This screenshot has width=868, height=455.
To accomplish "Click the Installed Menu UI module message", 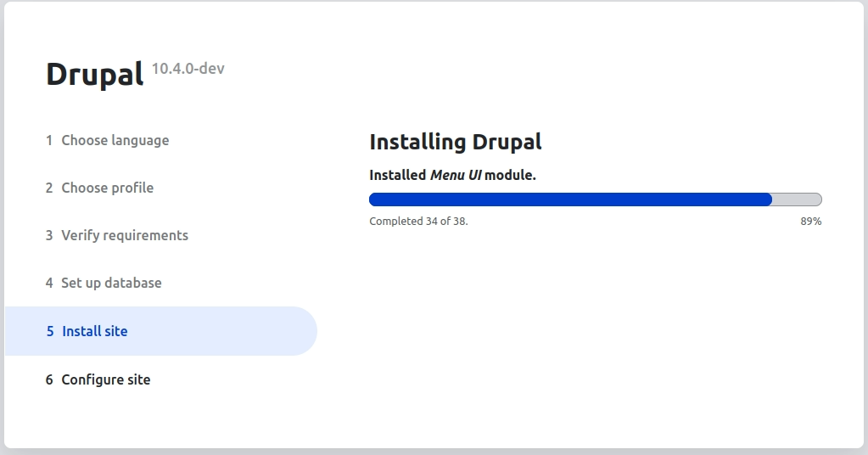I will (453, 175).
